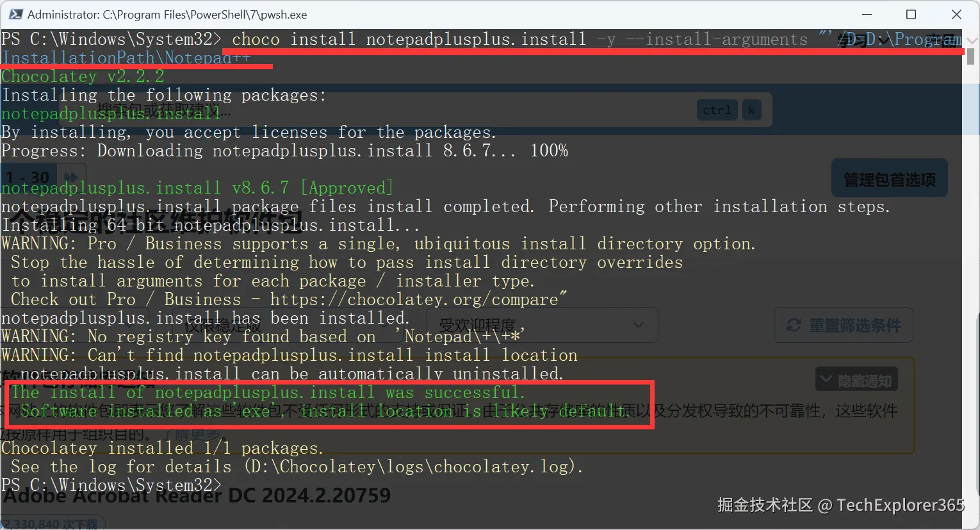The width and height of the screenshot is (980, 530).
Task: Click the PowerShell icon in the title bar
Action: coord(16,14)
